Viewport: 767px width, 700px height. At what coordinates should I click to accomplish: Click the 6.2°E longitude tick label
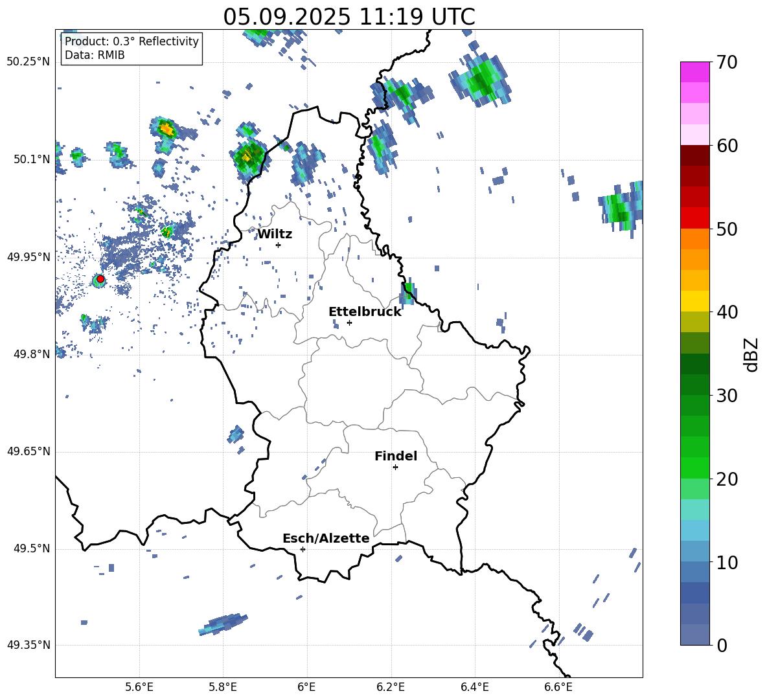(391, 687)
